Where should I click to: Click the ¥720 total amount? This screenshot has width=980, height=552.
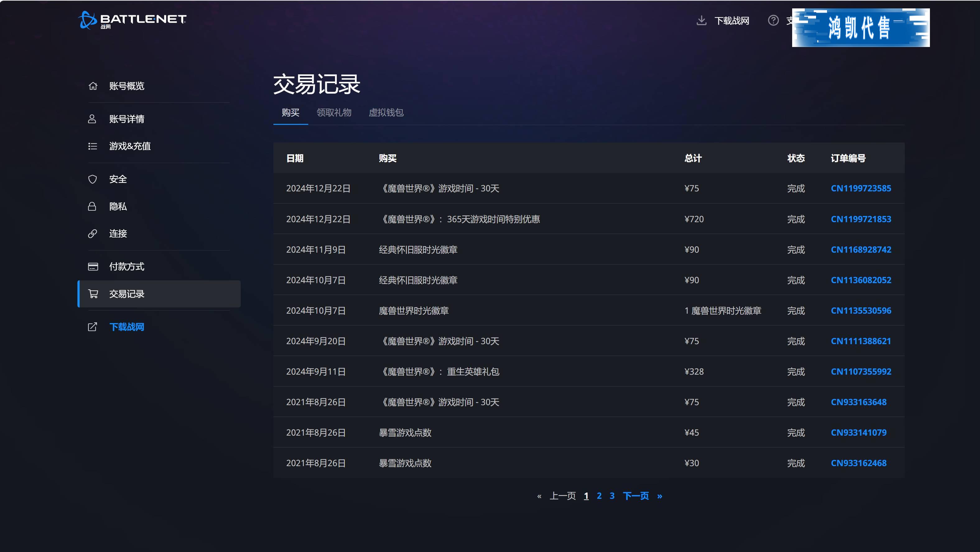(x=694, y=219)
